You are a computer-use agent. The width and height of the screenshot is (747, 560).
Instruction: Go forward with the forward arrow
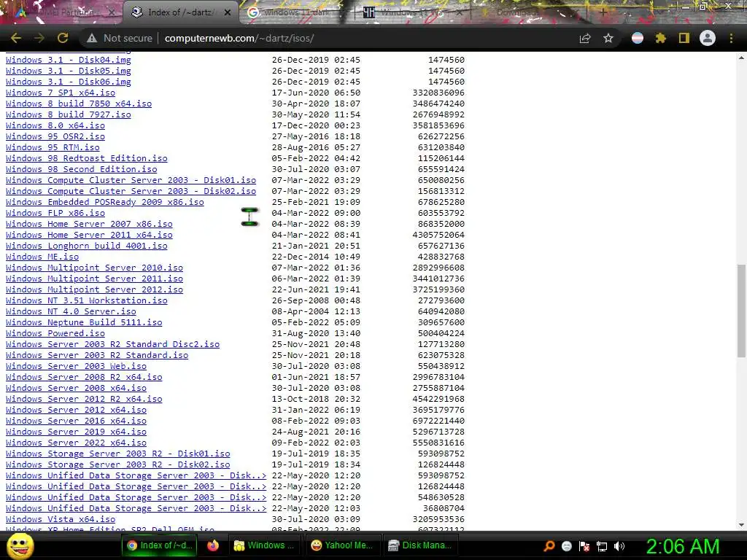coord(39,38)
